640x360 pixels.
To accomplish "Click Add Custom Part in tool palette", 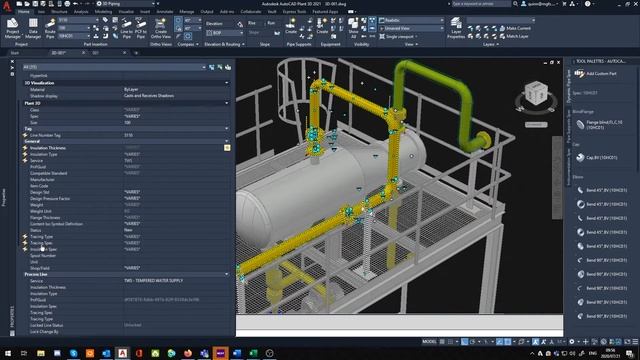I will pyautogui.click(x=596, y=74).
